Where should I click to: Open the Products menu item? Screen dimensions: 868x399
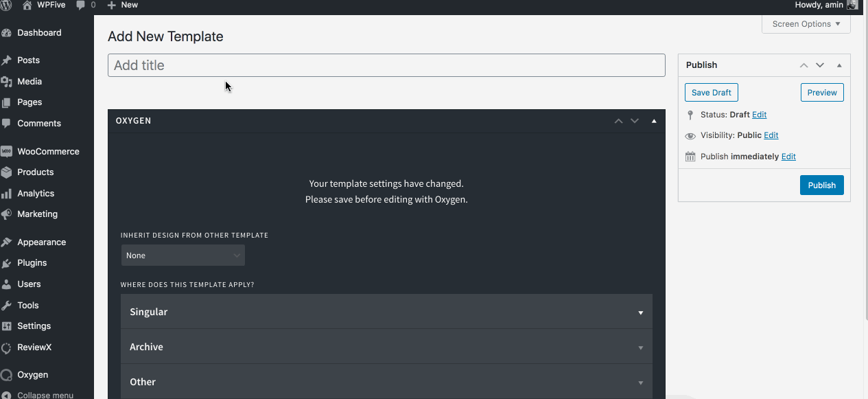pyautogui.click(x=35, y=172)
